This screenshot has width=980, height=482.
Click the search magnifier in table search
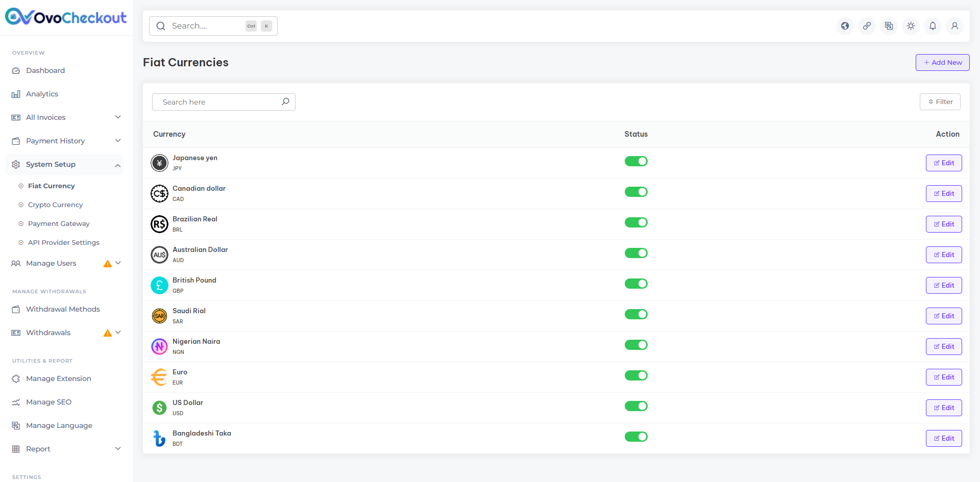[x=285, y=102]
